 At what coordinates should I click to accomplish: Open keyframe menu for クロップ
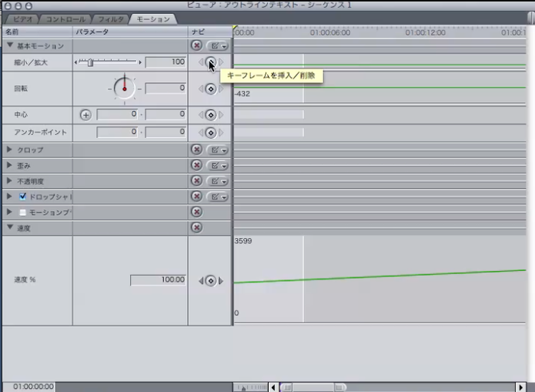click(x=217, y=150)
